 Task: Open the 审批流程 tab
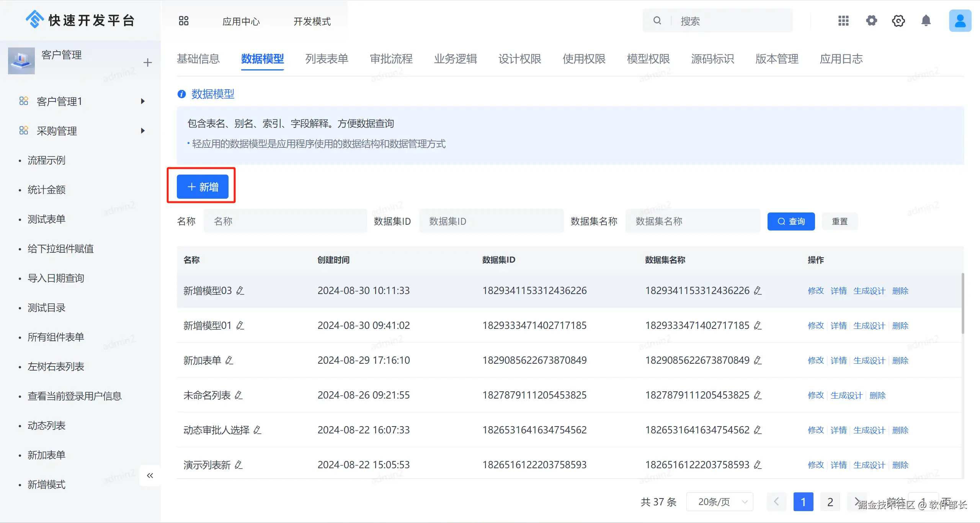coord(391,59)
